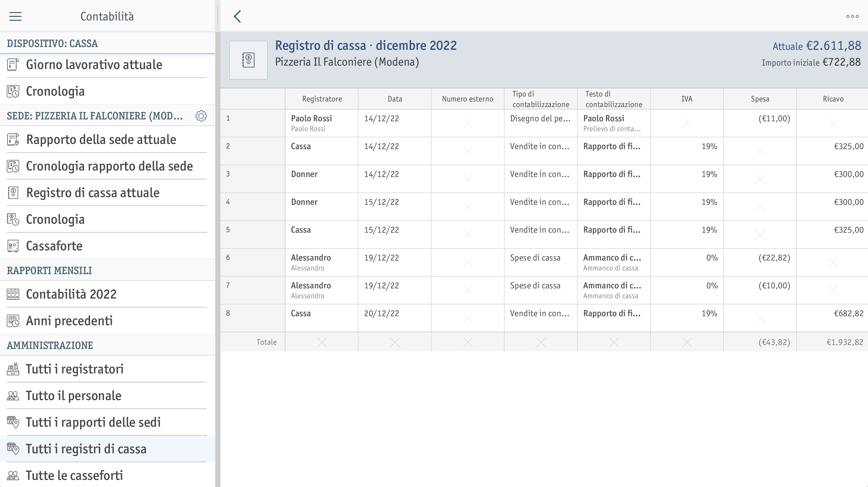
Task: Click the Spesa column header
Action: pos(760,99)
